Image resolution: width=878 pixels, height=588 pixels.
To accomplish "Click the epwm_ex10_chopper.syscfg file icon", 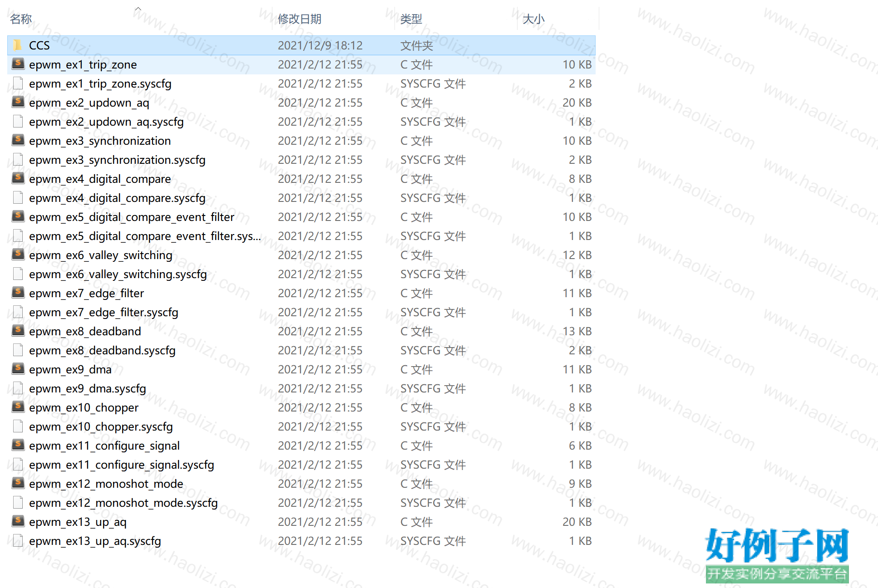I will [18, 426].
